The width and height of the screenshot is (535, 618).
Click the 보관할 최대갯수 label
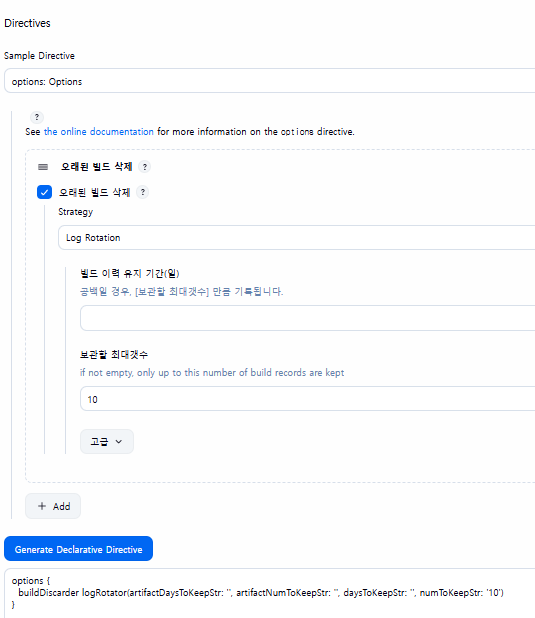coord(114,354)
